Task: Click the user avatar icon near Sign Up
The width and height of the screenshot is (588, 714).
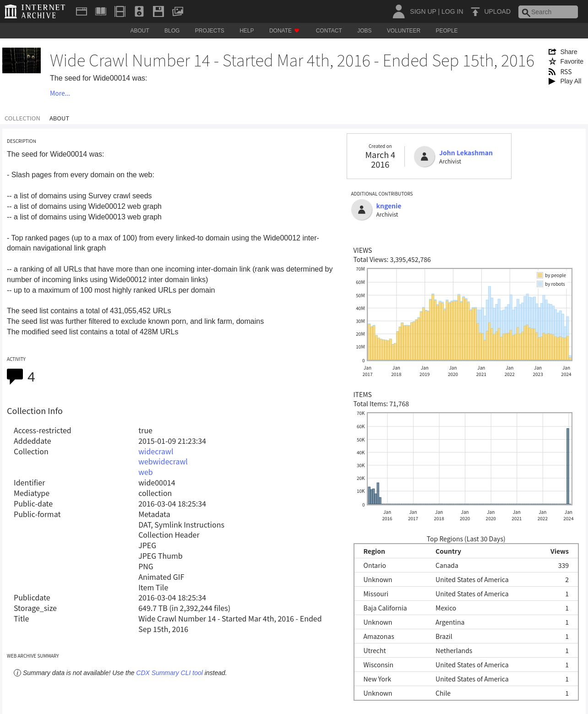Action: (x=399, y=11)
